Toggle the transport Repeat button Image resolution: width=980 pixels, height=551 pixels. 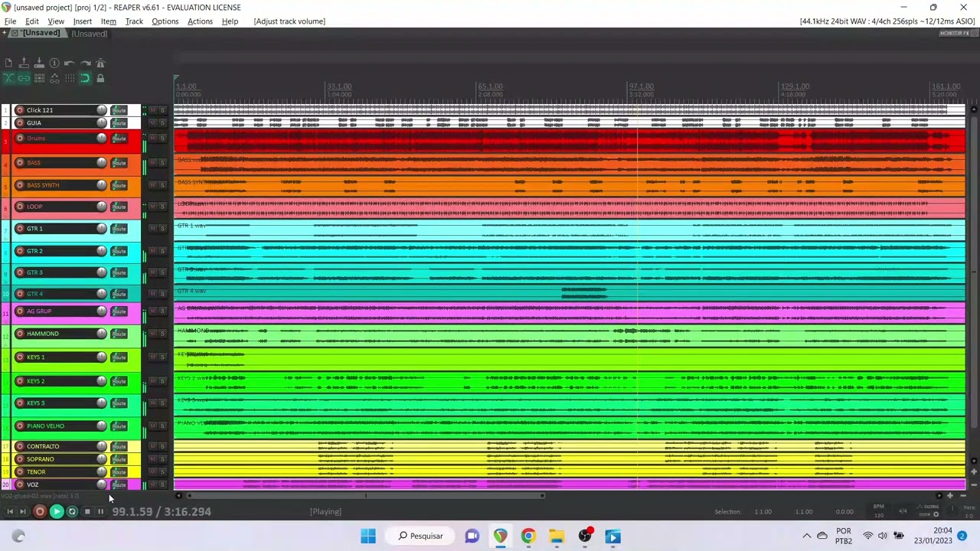[72, 511]
